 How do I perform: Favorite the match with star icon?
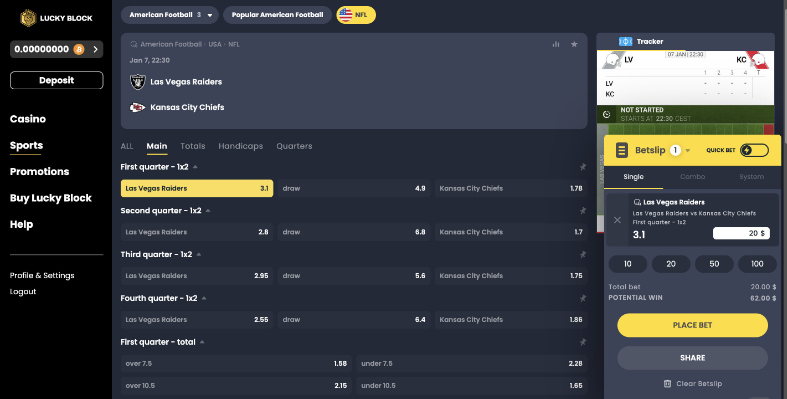click(574, 44)
